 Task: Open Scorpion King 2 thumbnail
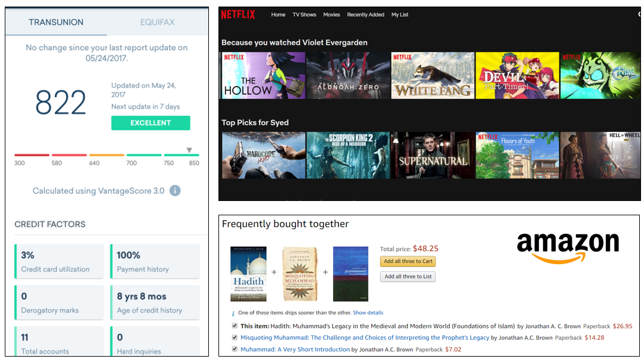349,155
